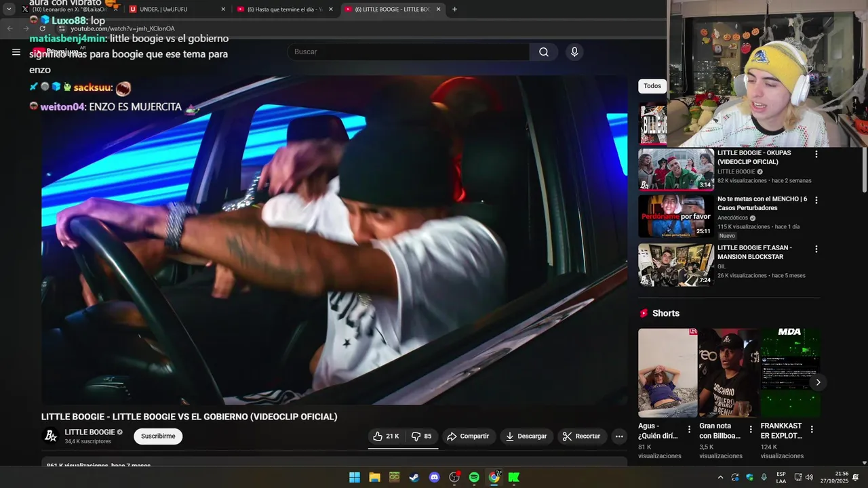Subscribe with the Suscribirme button
This screenshot has width=868, height=488.
click(x=158, y=436)
